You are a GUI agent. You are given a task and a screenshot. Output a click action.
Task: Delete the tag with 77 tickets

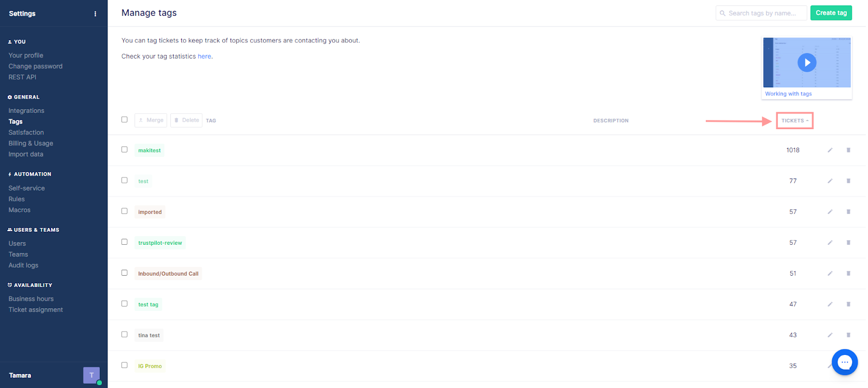click(x=848, y=181)
